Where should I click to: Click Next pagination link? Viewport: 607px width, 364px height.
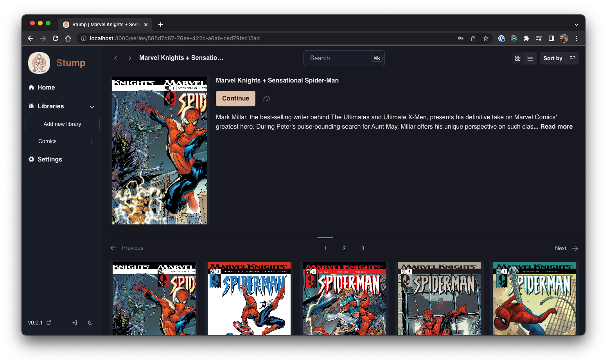point(566,248)
